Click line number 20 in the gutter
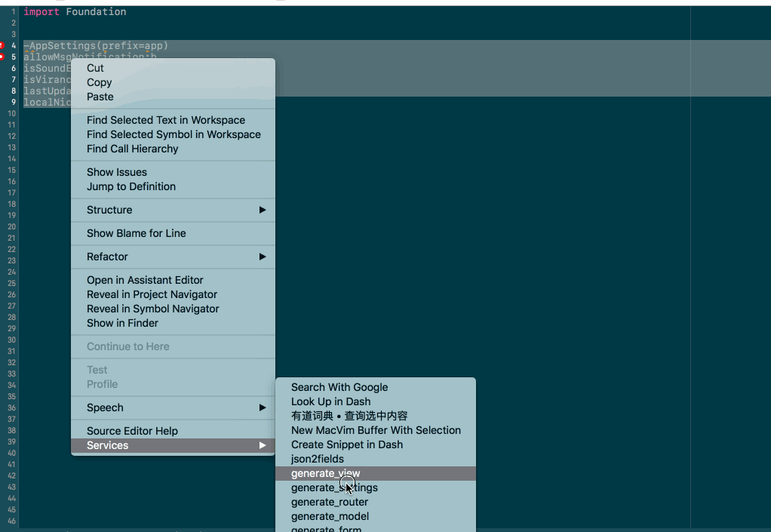The image size is (771, 532). [x=11, y=226]
